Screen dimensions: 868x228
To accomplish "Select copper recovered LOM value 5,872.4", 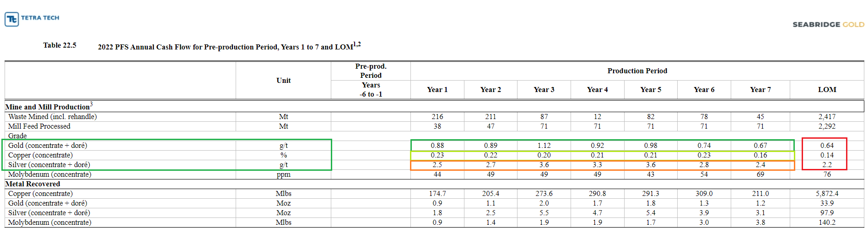I will (x=827, y=194).
